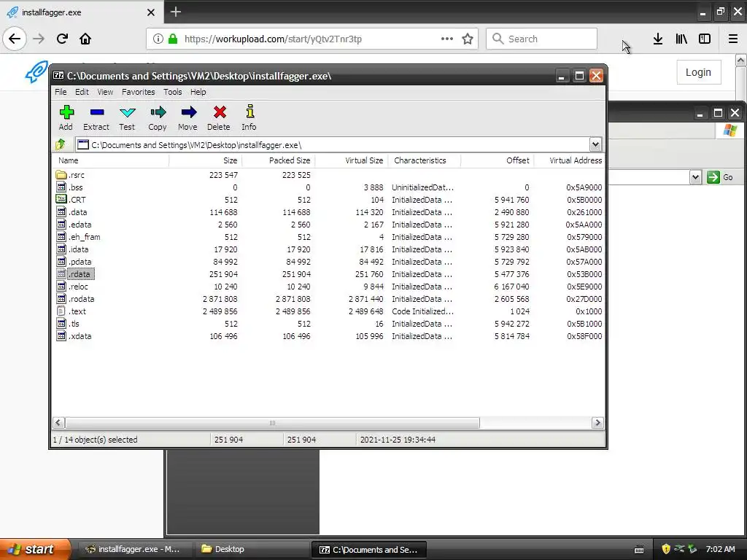Select the .xdata file row
Image resolution: width=747 pixels, height=560 pixels.
tap(329, 335)
